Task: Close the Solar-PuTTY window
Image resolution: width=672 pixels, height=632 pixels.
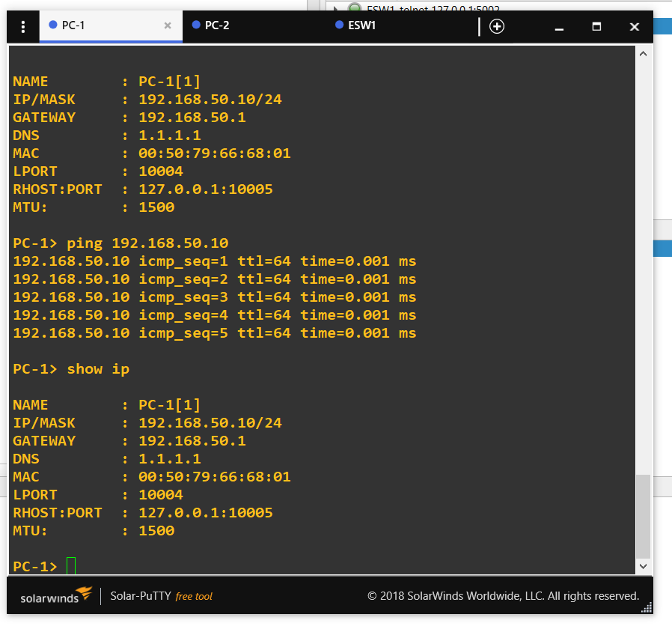Action: 635,27
